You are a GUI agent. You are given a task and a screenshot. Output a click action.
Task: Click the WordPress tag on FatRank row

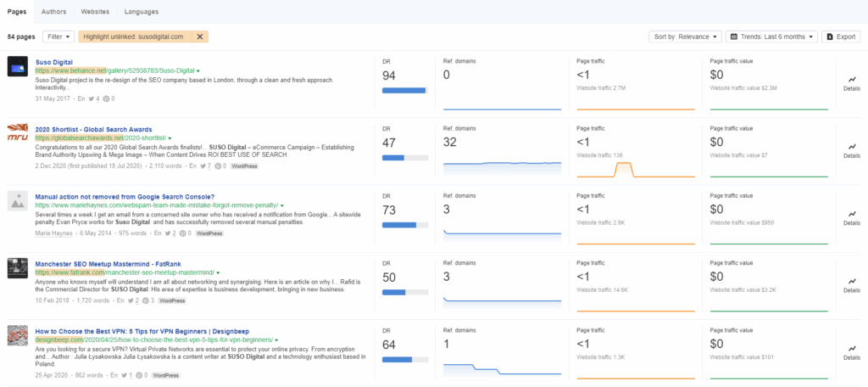[x=172, y=300]
